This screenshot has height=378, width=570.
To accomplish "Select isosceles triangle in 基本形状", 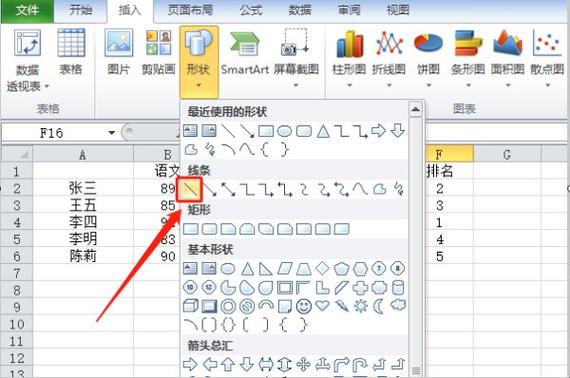I will 247,269.
